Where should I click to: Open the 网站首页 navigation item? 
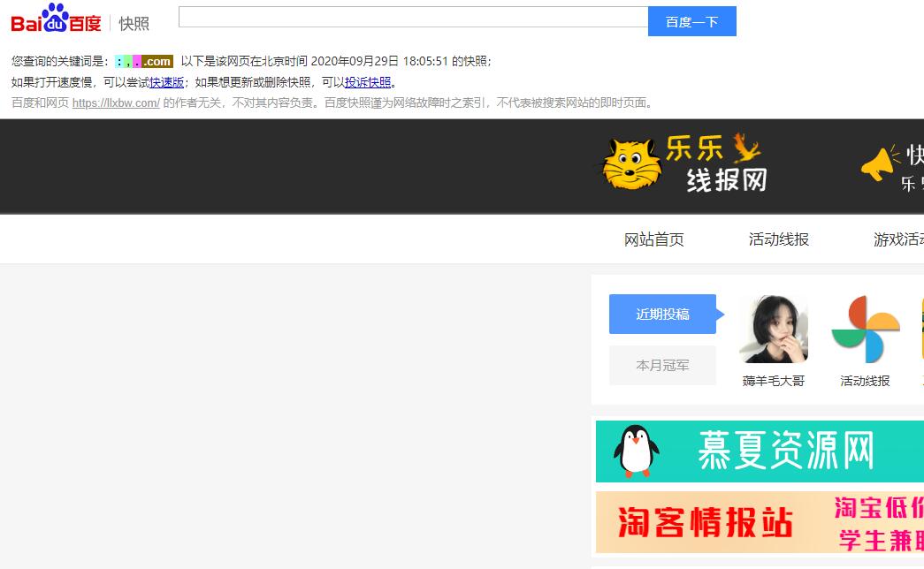point(654,239)
